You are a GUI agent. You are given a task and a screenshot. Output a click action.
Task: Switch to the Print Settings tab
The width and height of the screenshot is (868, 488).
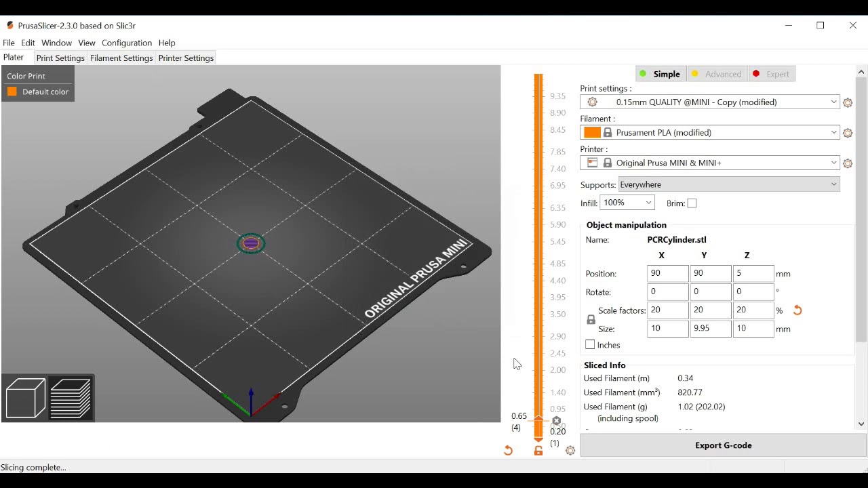[60, 58]
